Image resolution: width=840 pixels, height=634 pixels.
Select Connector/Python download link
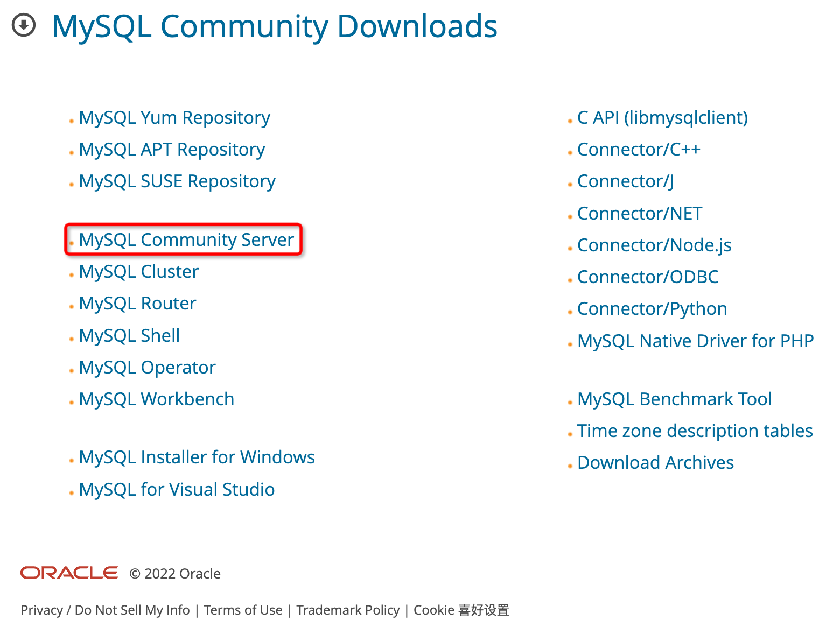pyautogui.click(x=652, y=309)
